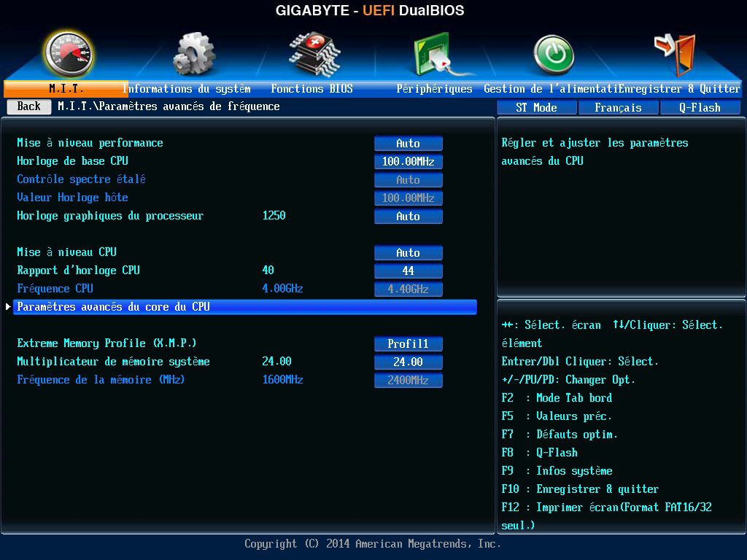Image resolution: width=747 pixels, height=560 pixels.
Task: Select Valeur Horloge hôte label
Action: click(72, 197)
